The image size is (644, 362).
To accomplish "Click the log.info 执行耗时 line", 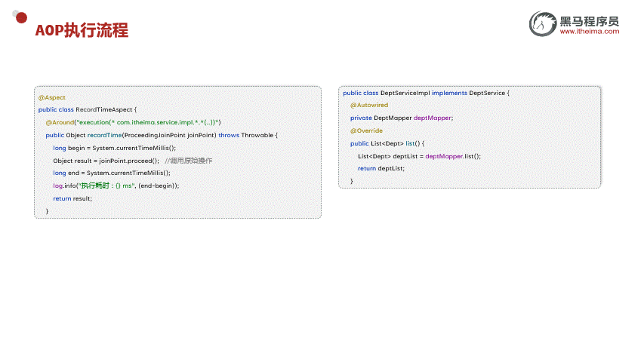I will pos(116,186).
